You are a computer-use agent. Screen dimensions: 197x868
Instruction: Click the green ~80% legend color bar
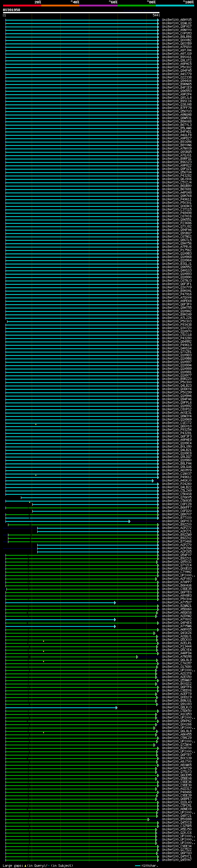coord(137,6)
